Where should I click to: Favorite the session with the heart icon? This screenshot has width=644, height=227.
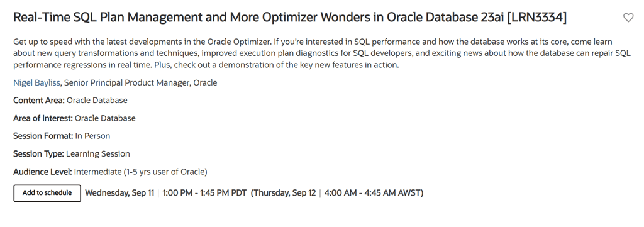click(x=628, y=18)
